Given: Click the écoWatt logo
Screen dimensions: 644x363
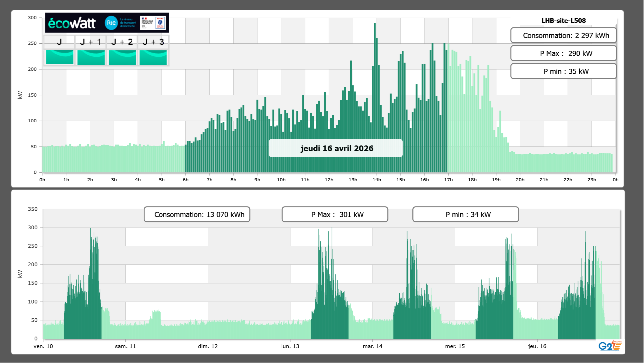Looking at the screenshot, I should pyautogui.click(x=72, y=23).
